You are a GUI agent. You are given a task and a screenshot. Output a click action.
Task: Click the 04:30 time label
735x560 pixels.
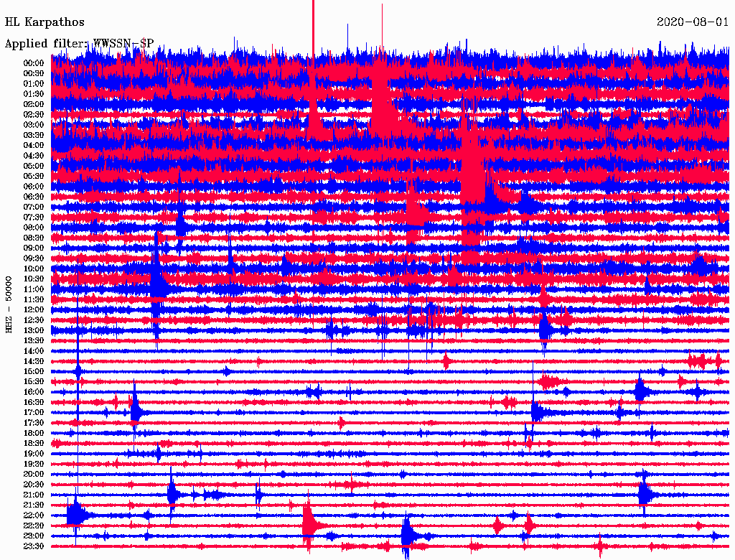(34, 156)
